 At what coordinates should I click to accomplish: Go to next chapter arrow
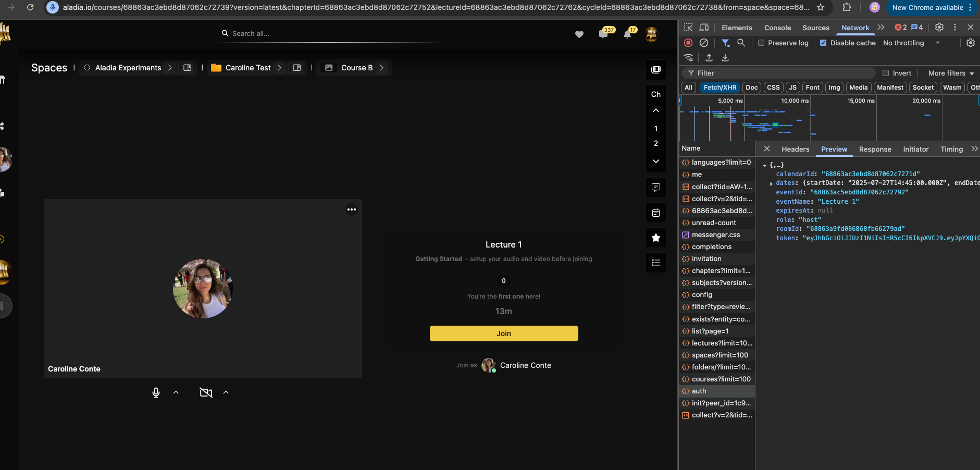click(656, 161)
